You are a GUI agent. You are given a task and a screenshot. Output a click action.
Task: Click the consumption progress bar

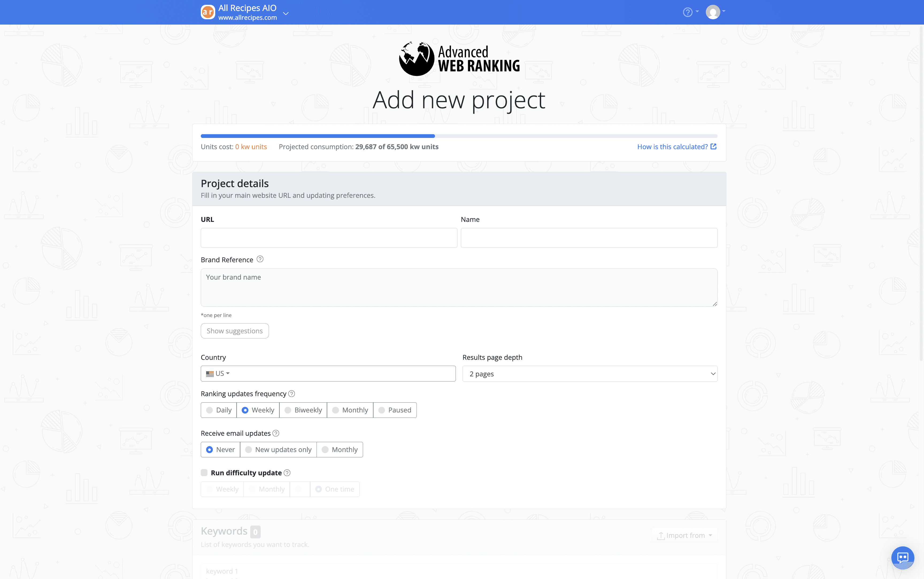pyautogui.click(x=459, y=136)
